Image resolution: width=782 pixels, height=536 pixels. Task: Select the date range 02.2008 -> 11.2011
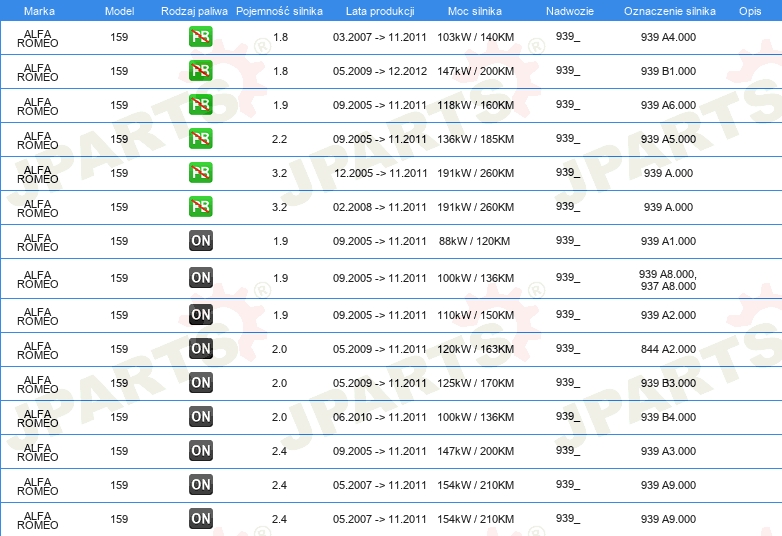(x=380, y=206)
